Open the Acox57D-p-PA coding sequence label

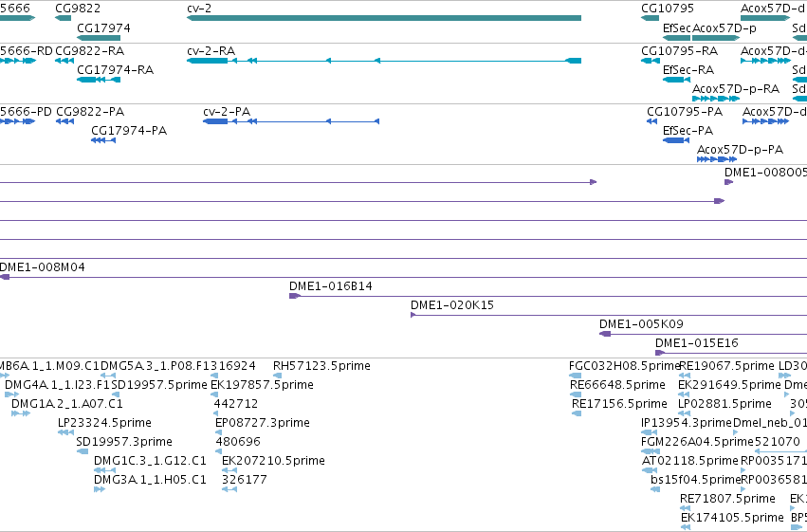click(740, 149)
